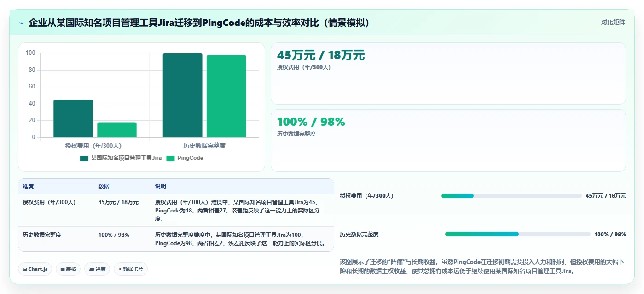The width and height of the screenshot is (644, 294).
Task: Click the 数据 column header
Action: coord(104,187)
